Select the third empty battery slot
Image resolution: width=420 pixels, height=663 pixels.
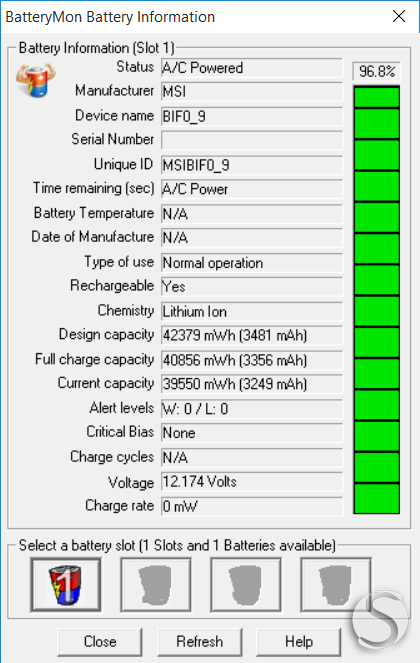tap(246, 584)
